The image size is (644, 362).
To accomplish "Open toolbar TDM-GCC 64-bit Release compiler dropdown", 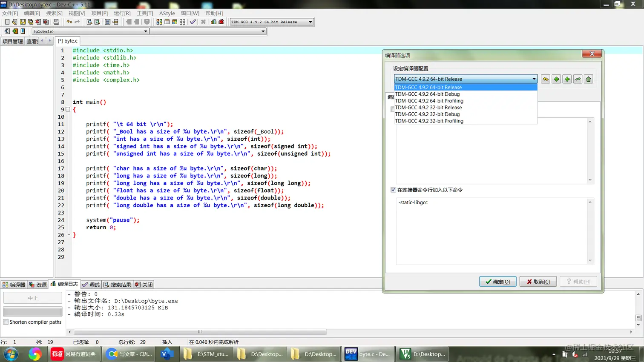I will 310,22.
